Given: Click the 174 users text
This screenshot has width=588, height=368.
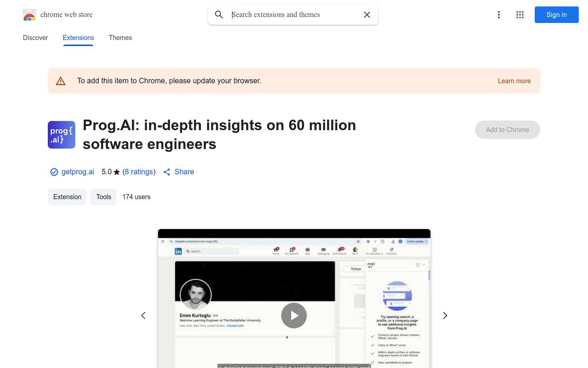Looking at the screenshot, I should (x=136, y=197).
